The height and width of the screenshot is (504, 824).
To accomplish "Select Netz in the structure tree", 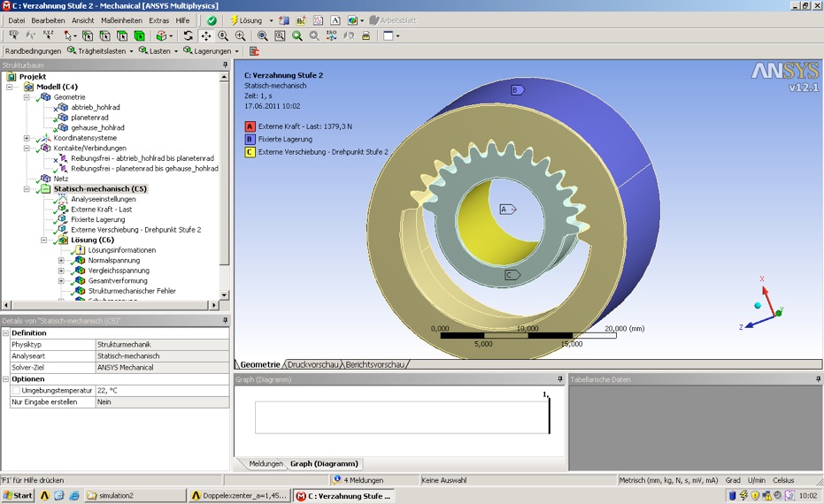I will pyautogui.click(x=60, y=179).
